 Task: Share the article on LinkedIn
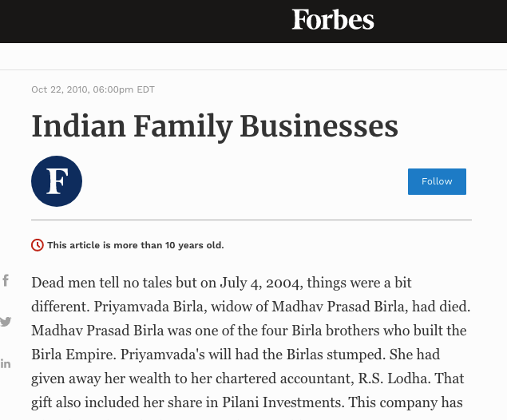(x=6, y=364)
